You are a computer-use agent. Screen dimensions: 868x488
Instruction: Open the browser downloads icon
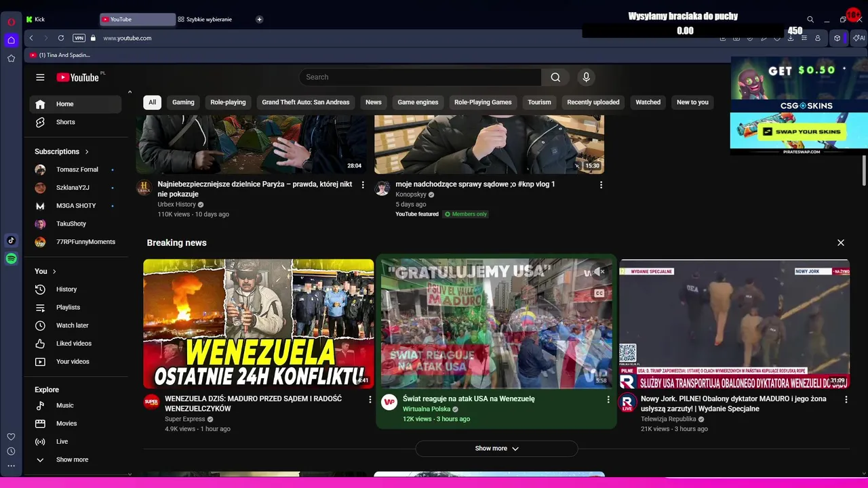[791, 38]
